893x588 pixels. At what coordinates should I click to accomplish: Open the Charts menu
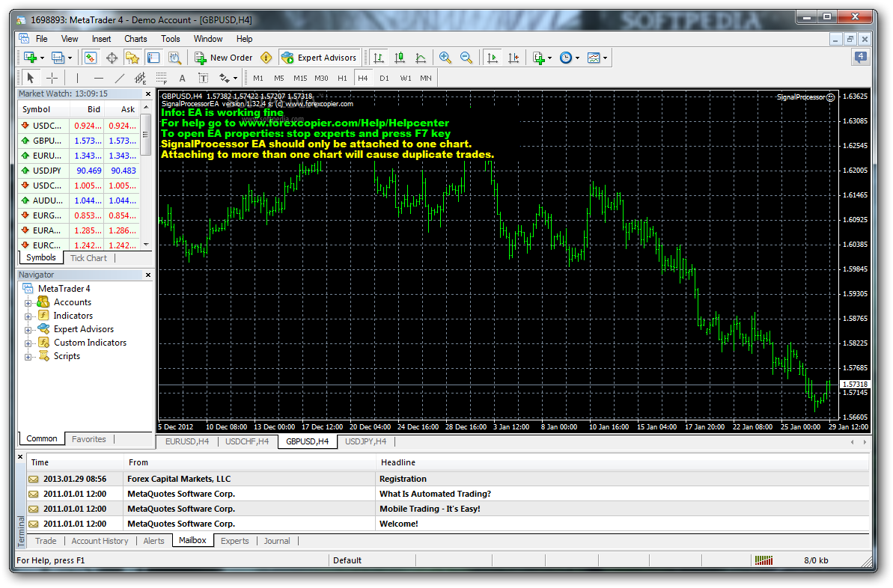tap(135, 39)
